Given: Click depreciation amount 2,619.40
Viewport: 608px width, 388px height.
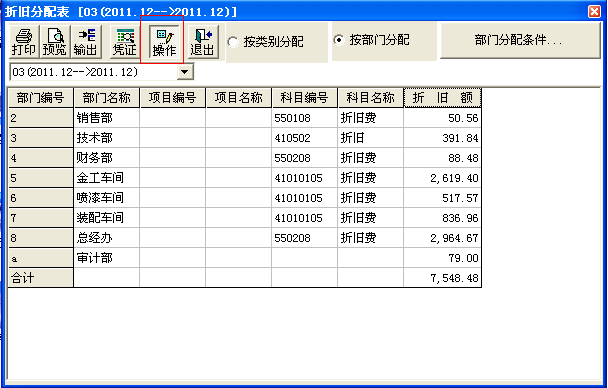Looking at the screenshot, I should point(442,178).
